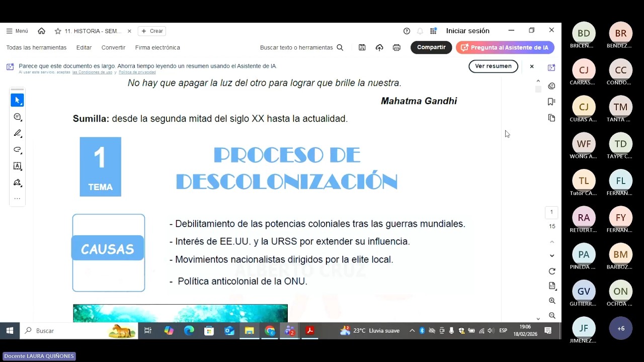Screen dimensions: 644x362
Task: Open Todas las herramientas
Action: (36, 48)
